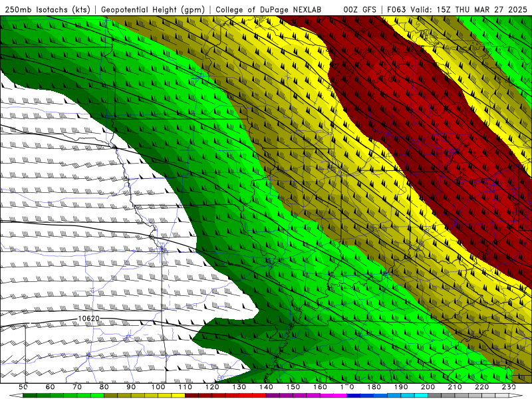Click the '250mb Isotachs (kts)' title text

click(48, 10)
